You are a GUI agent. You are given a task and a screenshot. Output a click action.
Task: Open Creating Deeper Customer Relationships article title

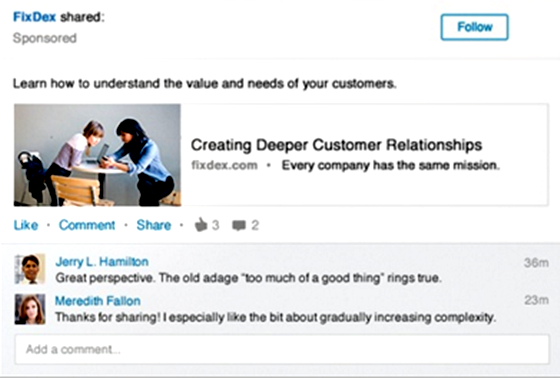[336, 145]
